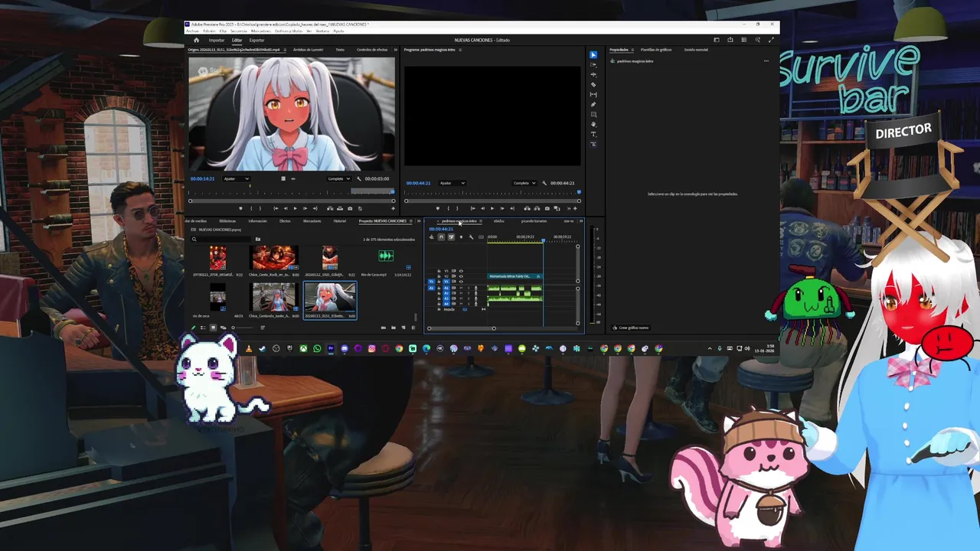
Task: Select the Selection arrow tool
Action: (x=593, y=54)
